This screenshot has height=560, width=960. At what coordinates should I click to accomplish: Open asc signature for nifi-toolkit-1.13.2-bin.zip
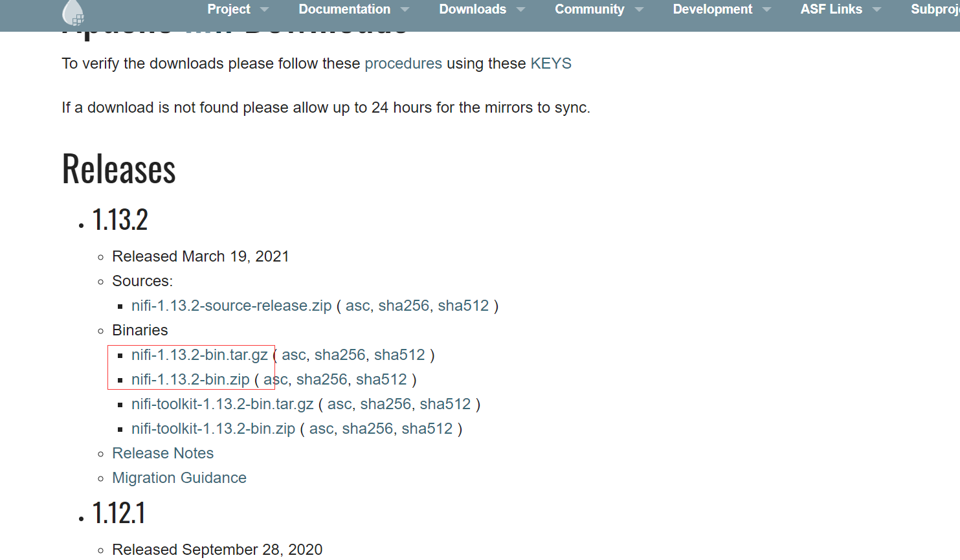coord(321,429)
